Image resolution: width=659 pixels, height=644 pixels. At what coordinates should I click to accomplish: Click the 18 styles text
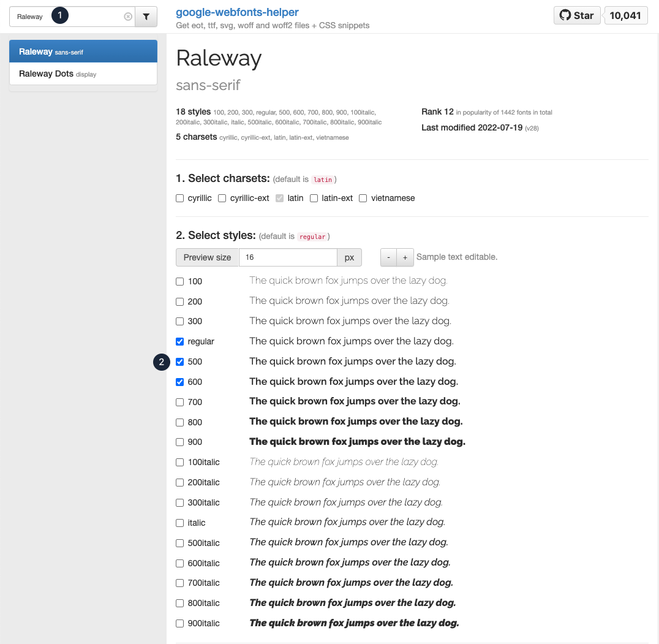tap(194, 112)
